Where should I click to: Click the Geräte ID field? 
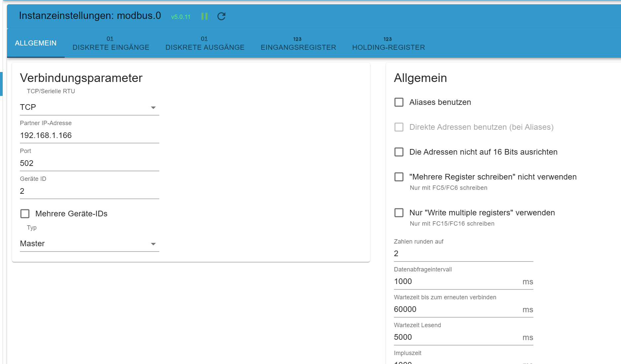[90, 191]
